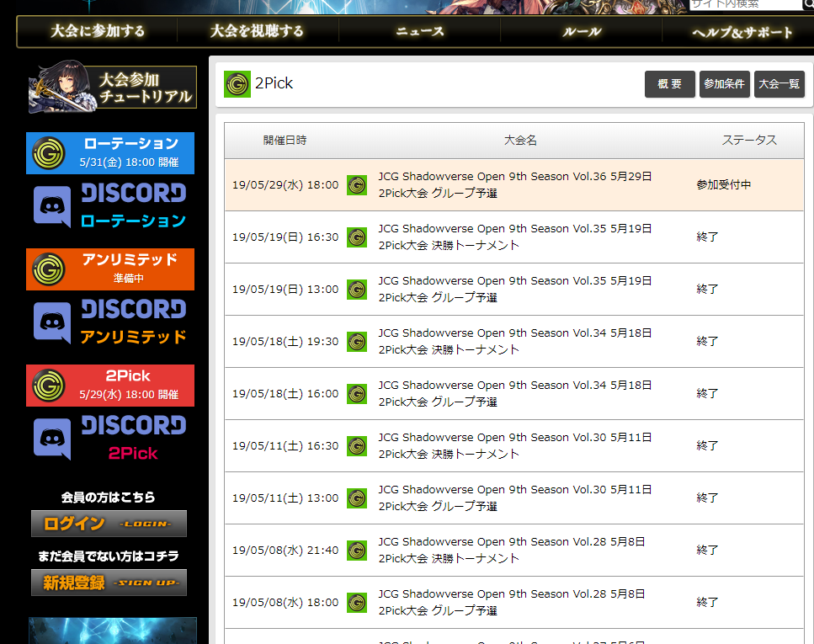Click the date 19/05/08(水) 21:40
The width and height of the screenshot is (814, 644).
point(285,551)
